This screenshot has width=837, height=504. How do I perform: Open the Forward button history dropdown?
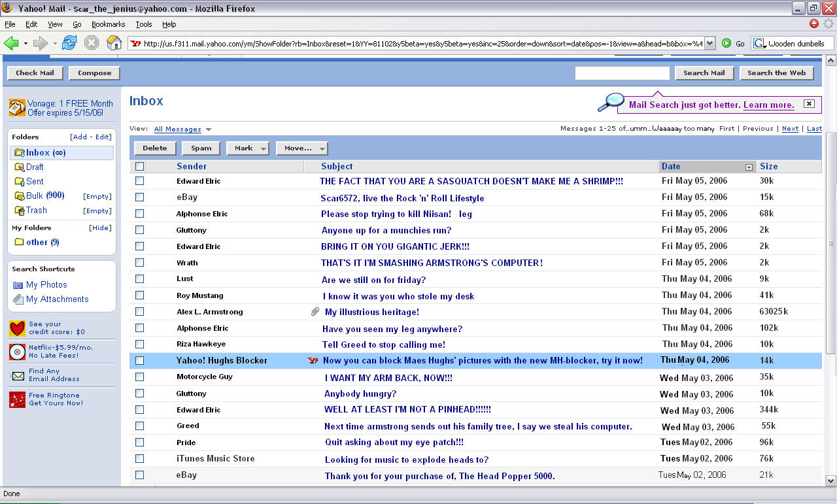point(55,43)
